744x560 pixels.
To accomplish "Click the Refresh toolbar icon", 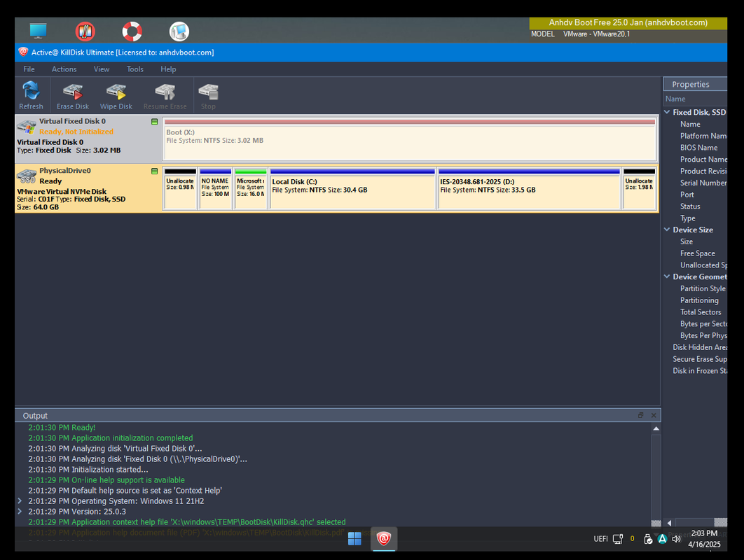I will (x=31, y=95).
